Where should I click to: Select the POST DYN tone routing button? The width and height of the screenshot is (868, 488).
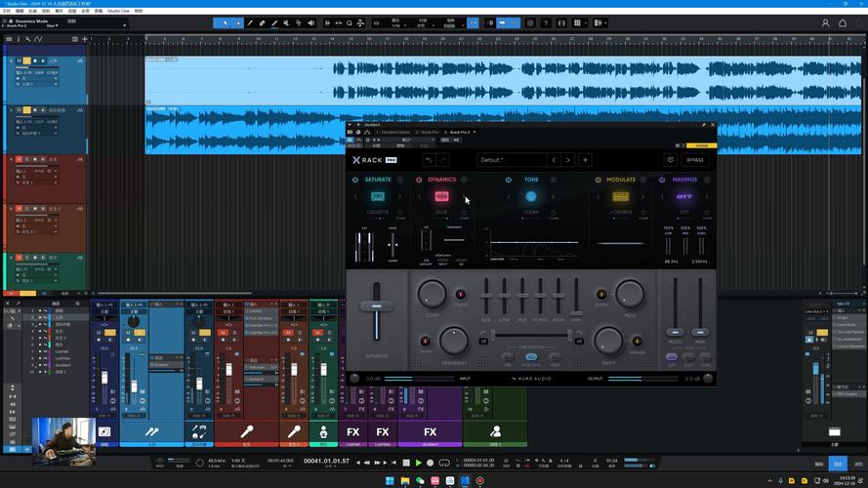pos(531,354)
